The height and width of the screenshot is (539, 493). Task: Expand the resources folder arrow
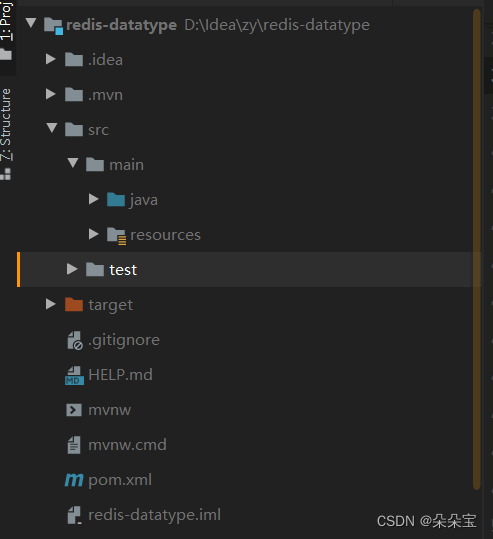tap(94, 234)
